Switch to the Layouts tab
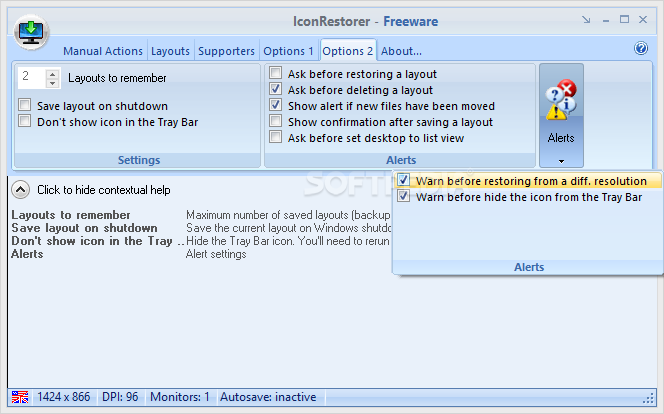Screen dimensions: 664x414 pyautogui.click(x=170, y=51)
